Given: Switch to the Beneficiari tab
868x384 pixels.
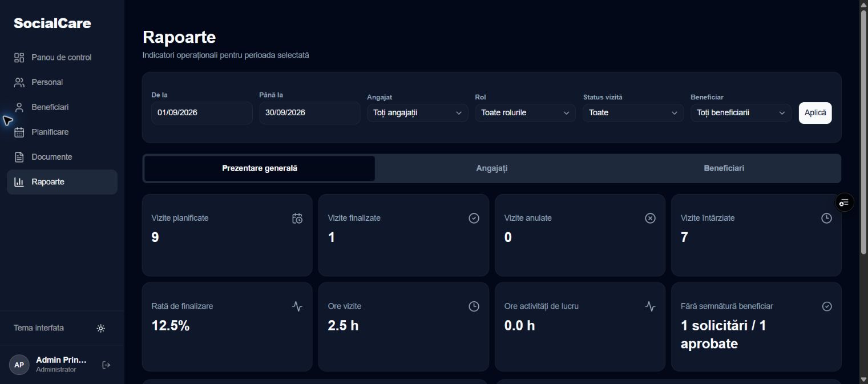Looking at the screenshot, I should [x=724, y=168].
